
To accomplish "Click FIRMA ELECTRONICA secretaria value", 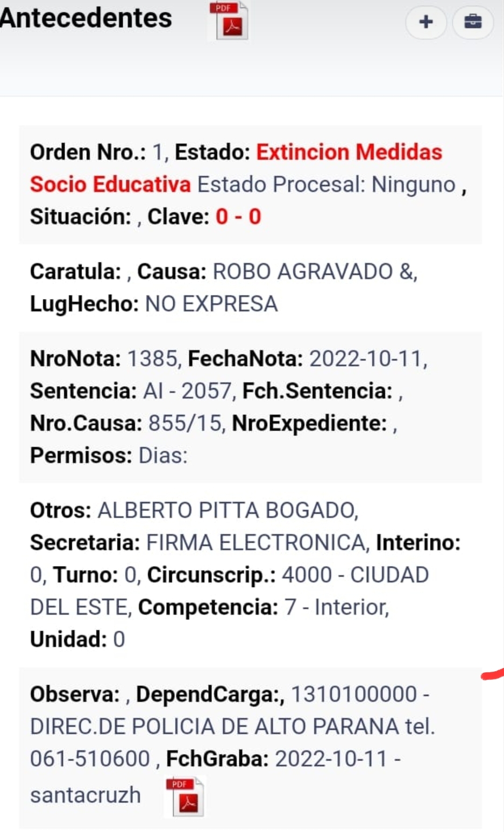I will (256, 543).
